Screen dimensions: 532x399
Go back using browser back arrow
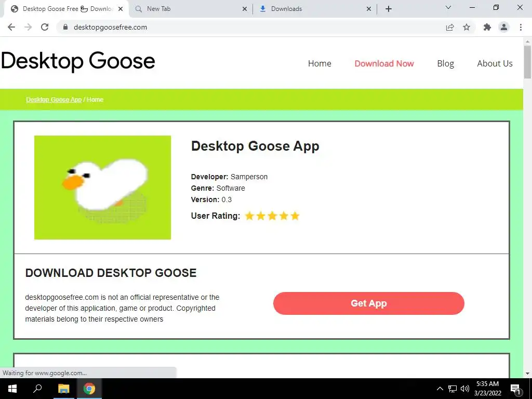click(x=11, y=27)
